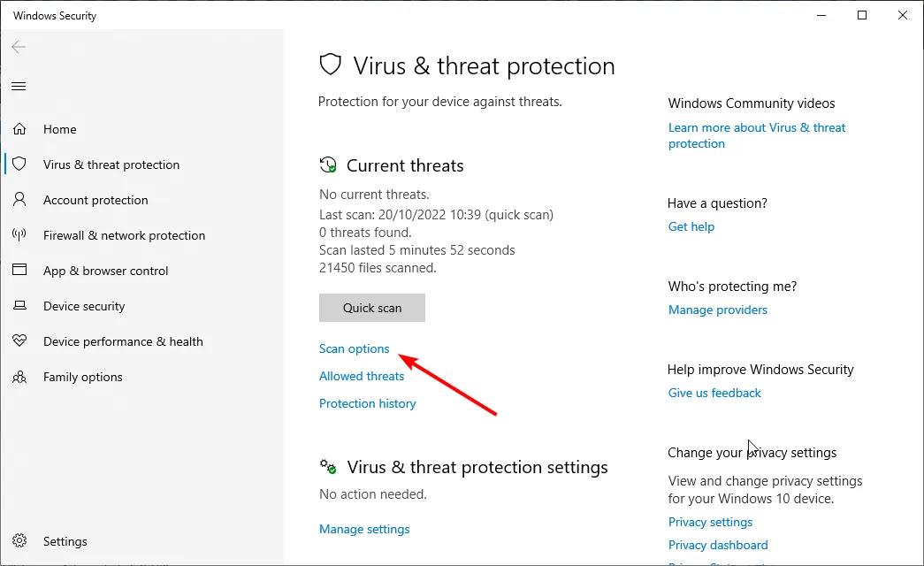Click the Device security laptop icon
Image resolution: width=924 pixels, height=566 pixels.
point(19,305)
